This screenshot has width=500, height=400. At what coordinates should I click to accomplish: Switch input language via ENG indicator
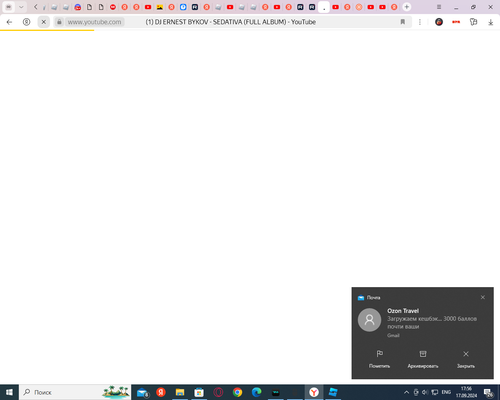(x=446, y=392)
